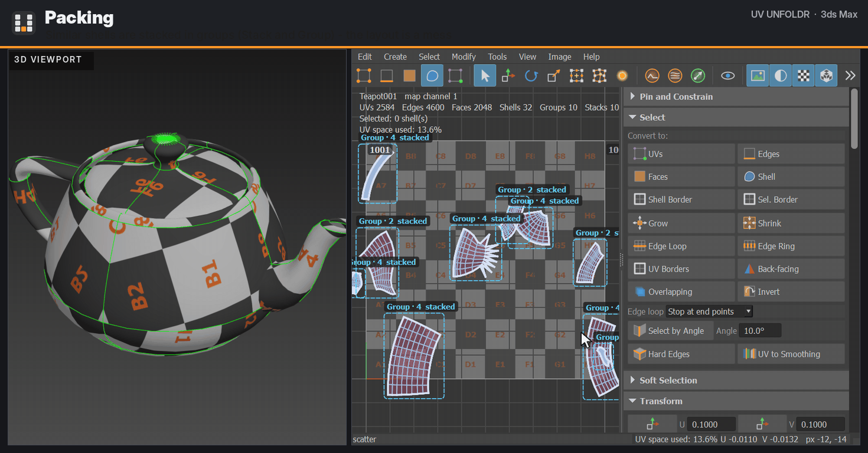
Task: Click the Back-facing selection button
Action: pyautogui.click(x=791, y=269)
